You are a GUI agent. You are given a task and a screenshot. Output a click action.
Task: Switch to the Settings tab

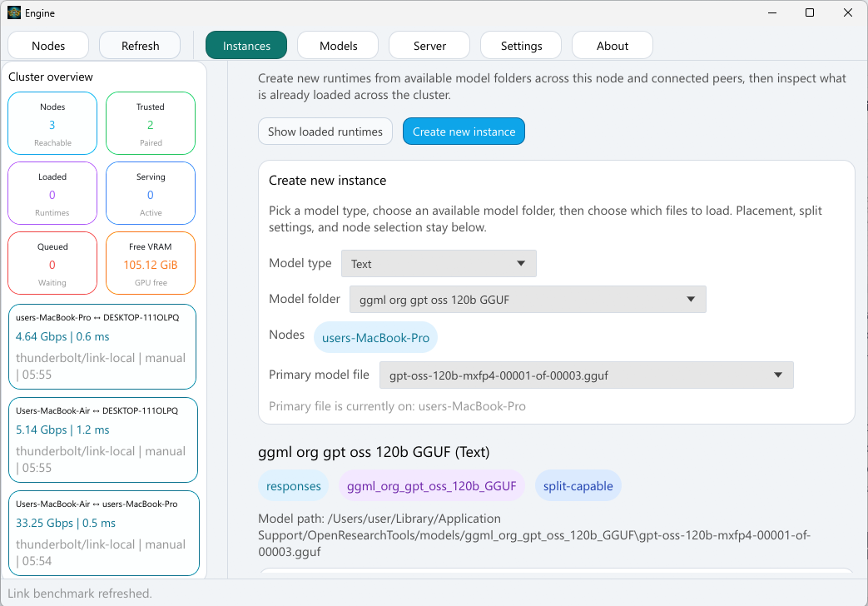click(520, 45)
